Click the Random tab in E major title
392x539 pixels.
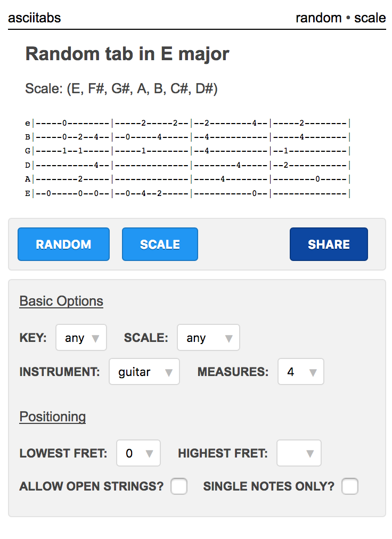click(x=127, y=54)
